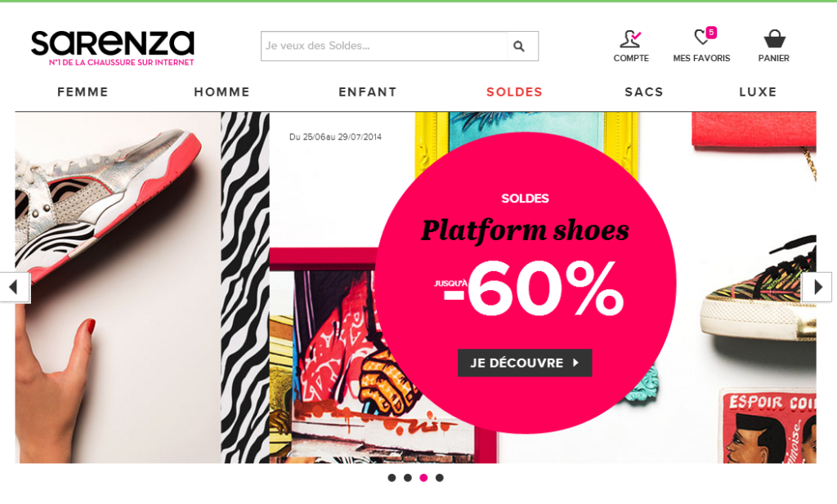Select the fourth carousel dot

click(439, 478)
